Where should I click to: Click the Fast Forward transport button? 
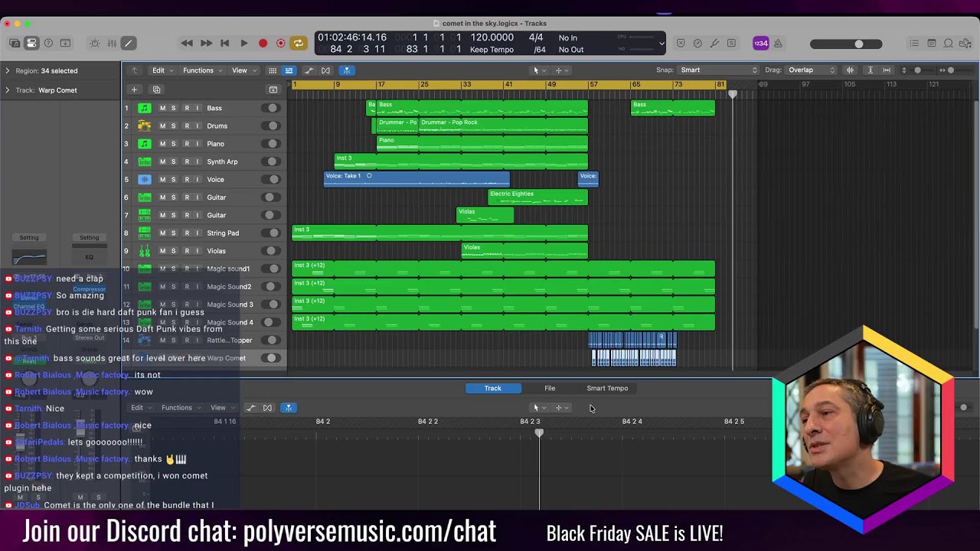click(x=206, y=44)
